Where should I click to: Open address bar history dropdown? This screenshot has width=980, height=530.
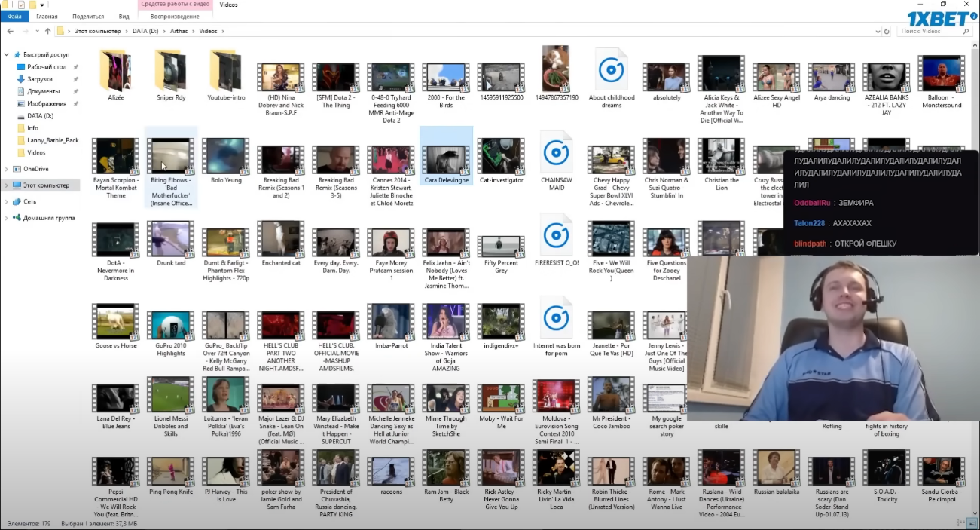coord(877,31)
